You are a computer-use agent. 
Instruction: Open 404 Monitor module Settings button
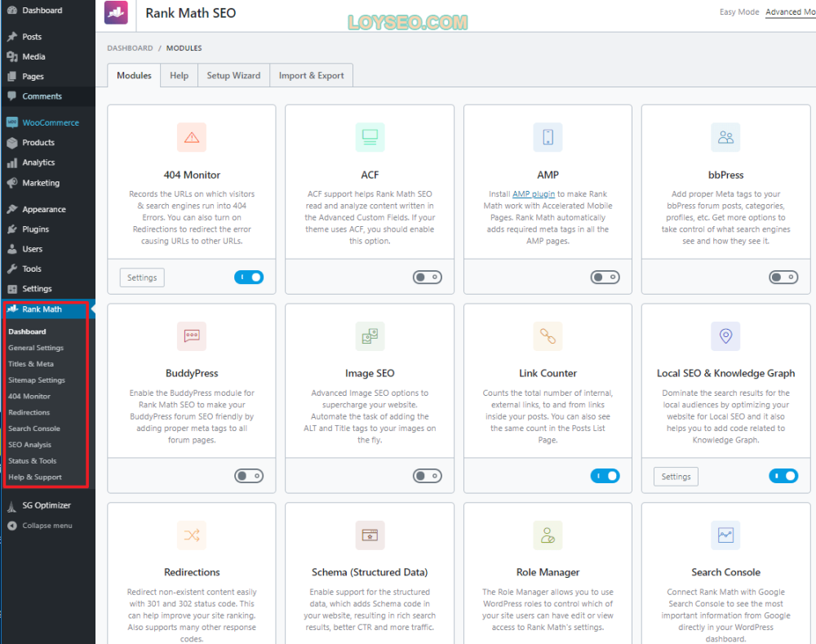142,278
